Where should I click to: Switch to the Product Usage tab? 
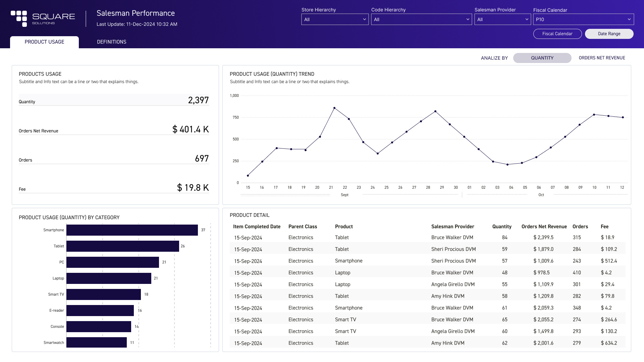click(x=44, y=42)
